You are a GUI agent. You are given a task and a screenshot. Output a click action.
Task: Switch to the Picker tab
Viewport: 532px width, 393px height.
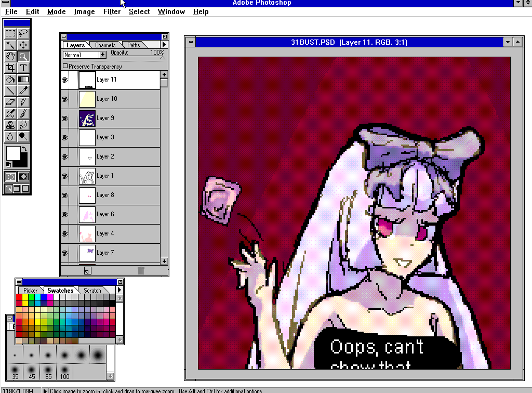tap(30, 291)
